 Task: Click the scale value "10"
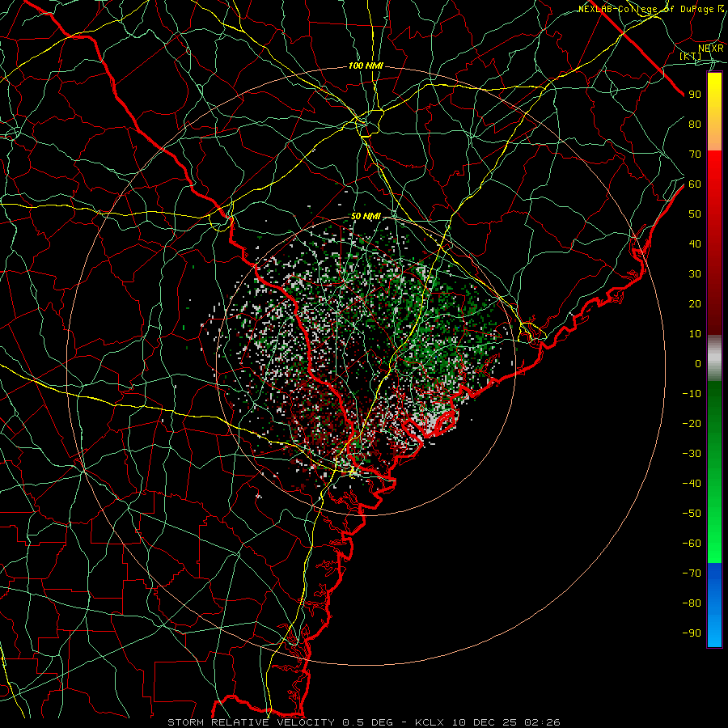(695, 334)
